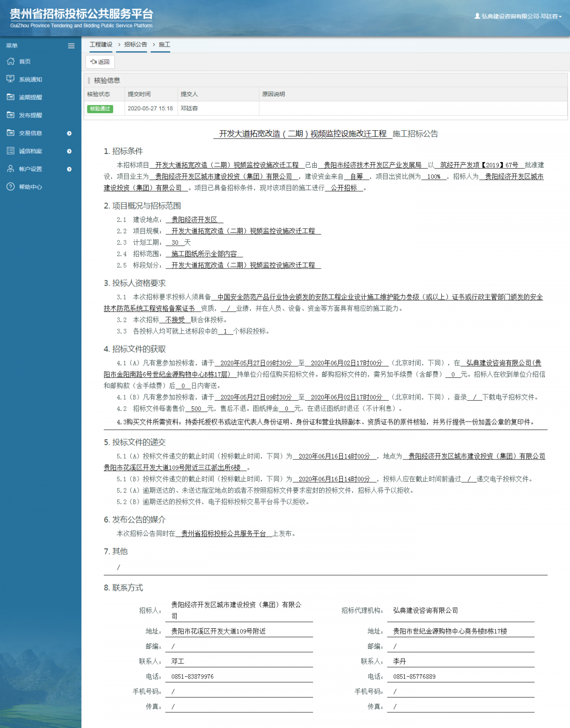570x728 pixels.
Task: Open the 首页 home icon in sidebar
Action: coord(10,61)
